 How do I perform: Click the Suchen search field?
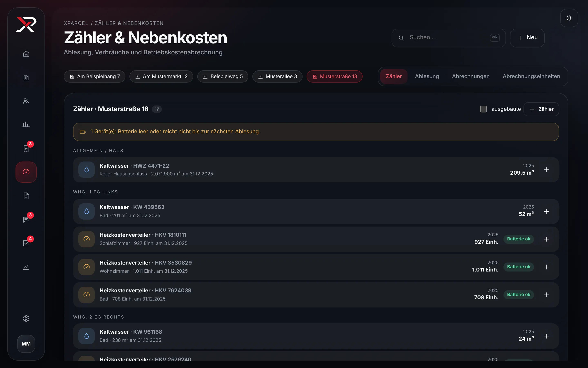coord(449,38)
